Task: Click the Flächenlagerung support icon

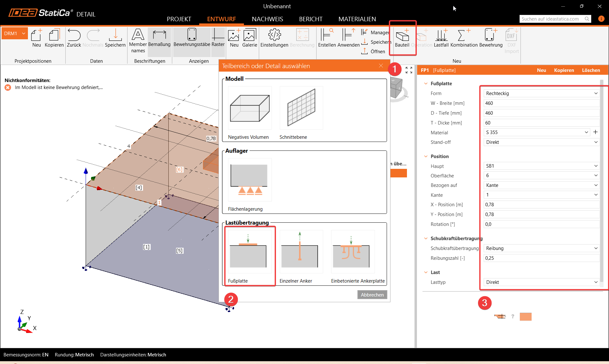Action: click(x=250, y=180)
